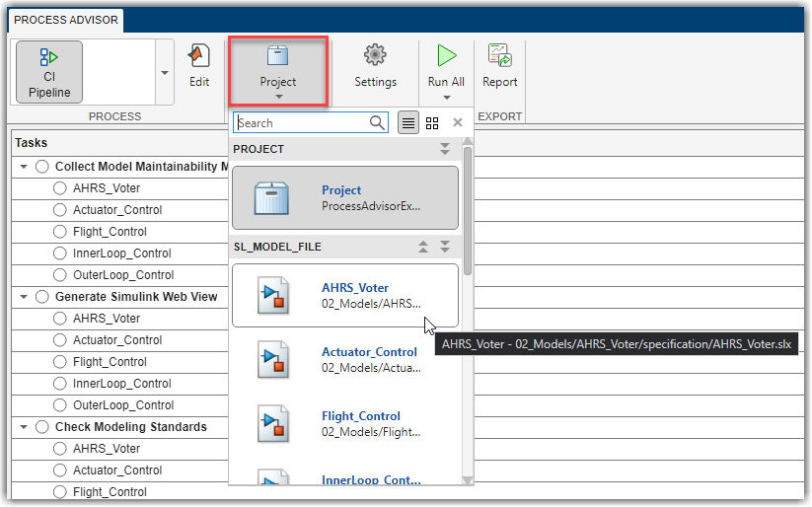The height and width of the screenshot is (507, 812).
Task: Select Generate Simulink Web View task circle
Action: [42, 297]
